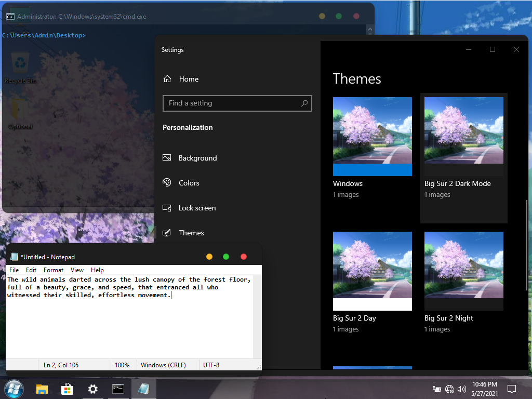This screenshot has height=399, width=532.
Task: Click the 'Ln 2, Col 105' status text
Action: click(61, 365)
